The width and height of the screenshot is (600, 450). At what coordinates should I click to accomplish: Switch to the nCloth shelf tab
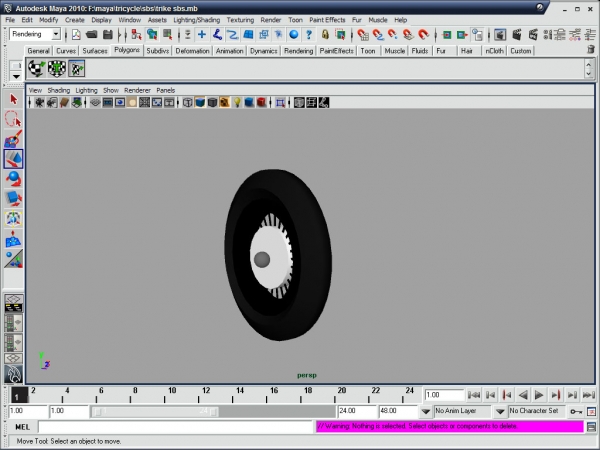coord(494,51)
